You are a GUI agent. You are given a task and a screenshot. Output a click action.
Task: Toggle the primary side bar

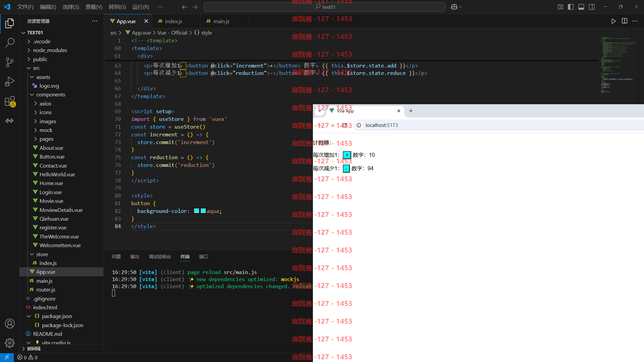571,7
